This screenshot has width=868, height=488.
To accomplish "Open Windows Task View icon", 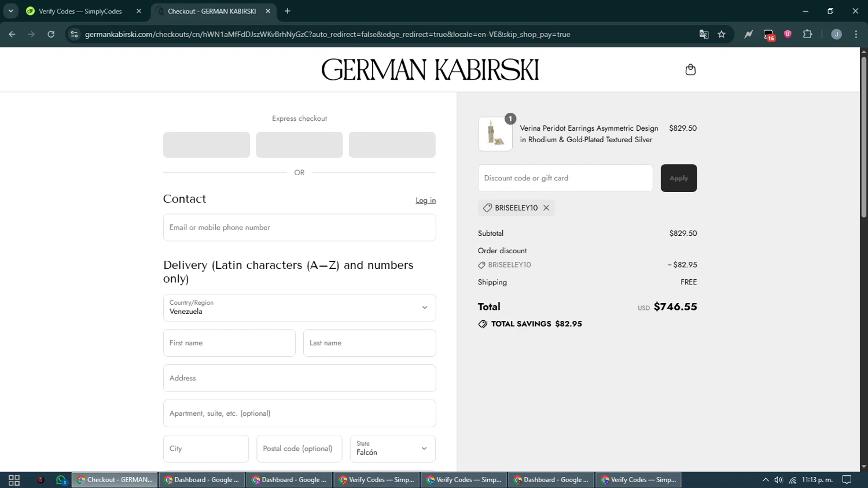I will pyautogui.click(x=14, y=480).
